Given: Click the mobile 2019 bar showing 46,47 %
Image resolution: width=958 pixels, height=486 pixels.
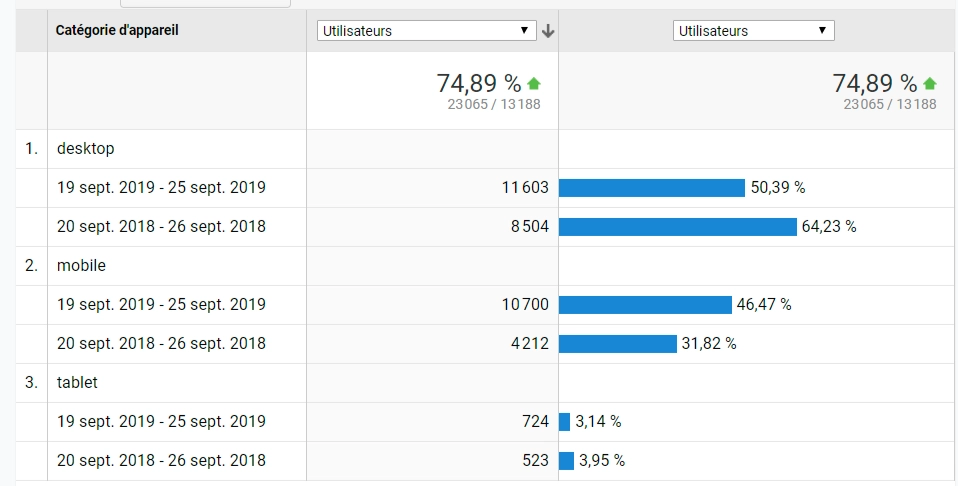Looking at the screenshot, I should pyautogui.click(x=645, y=304).
